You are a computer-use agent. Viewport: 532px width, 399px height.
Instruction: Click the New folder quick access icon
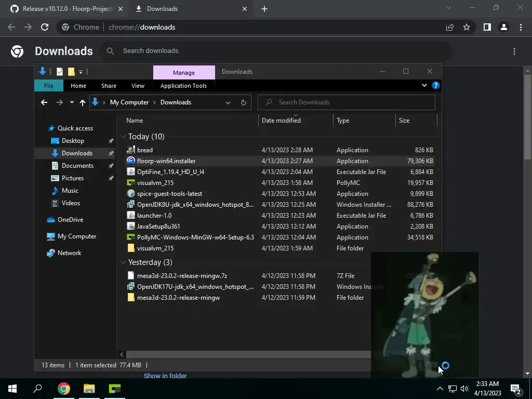click(x=71, y=72)
